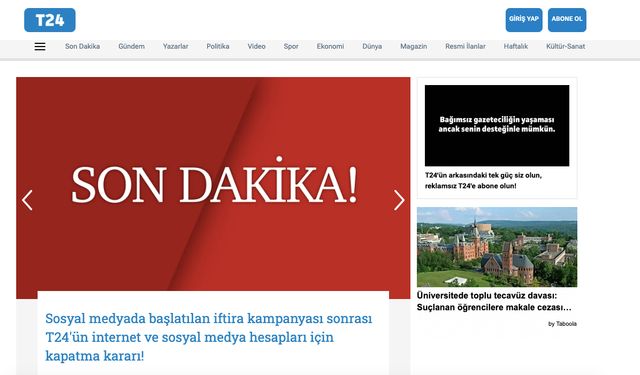Go to Resmi İlanlar
This screenshot has height=375, width=640.
click(465, 47)
